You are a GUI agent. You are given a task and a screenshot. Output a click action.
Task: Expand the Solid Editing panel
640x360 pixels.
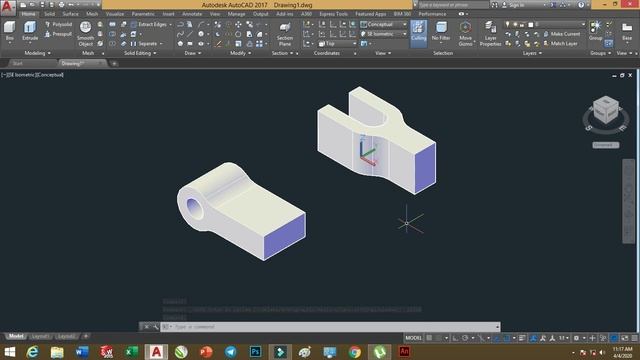140,53
